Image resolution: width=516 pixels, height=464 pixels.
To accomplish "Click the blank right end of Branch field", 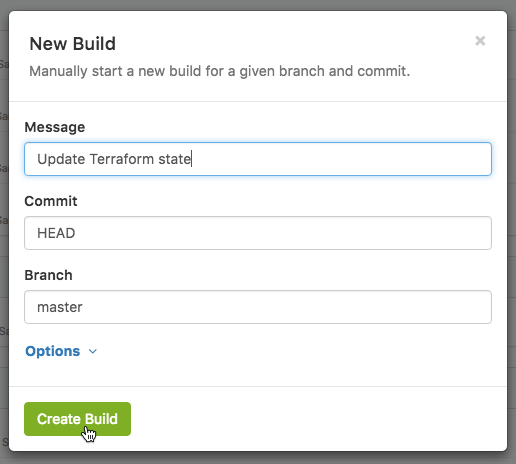I will pyautogui.click(x=433, y=307).
